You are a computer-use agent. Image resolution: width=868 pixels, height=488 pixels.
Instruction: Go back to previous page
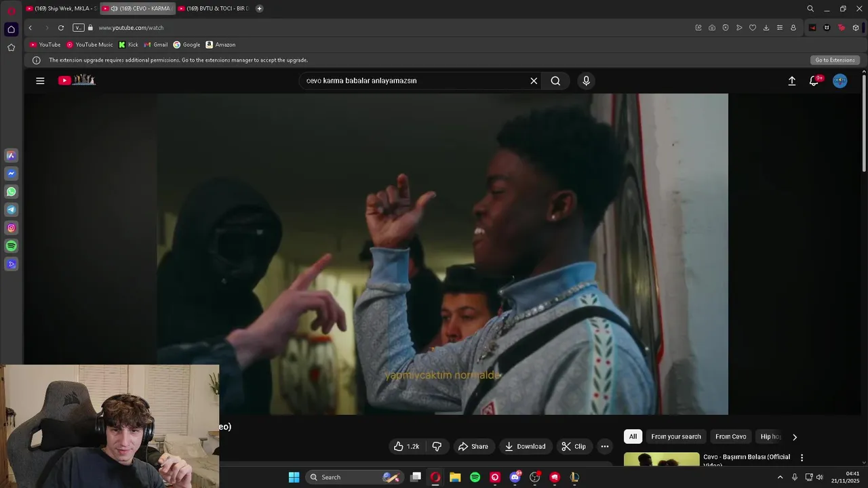30,28
